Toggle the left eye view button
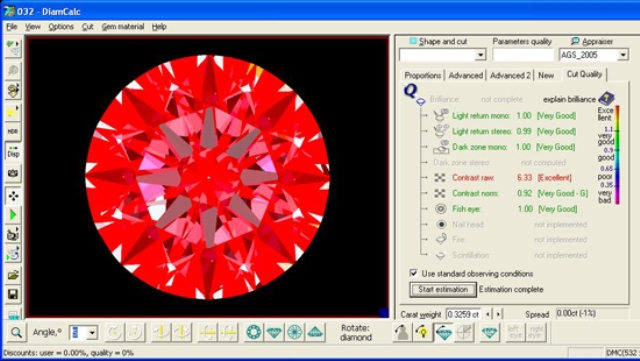This screenshot has width=640, height=361. click(515, 332)
